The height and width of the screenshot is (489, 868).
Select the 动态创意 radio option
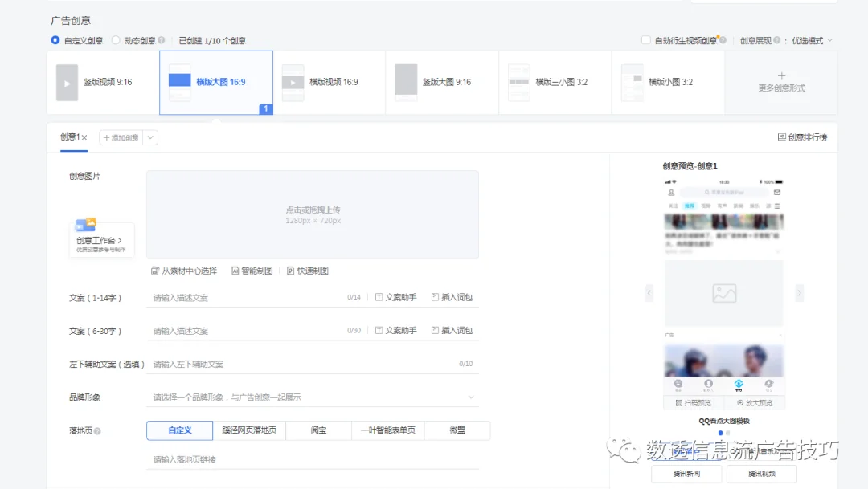[116, 40]
